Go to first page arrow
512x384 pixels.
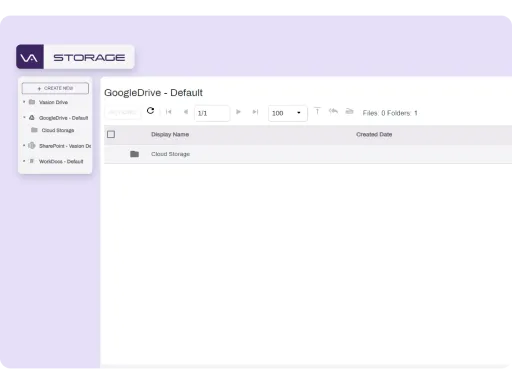(169, 112)
